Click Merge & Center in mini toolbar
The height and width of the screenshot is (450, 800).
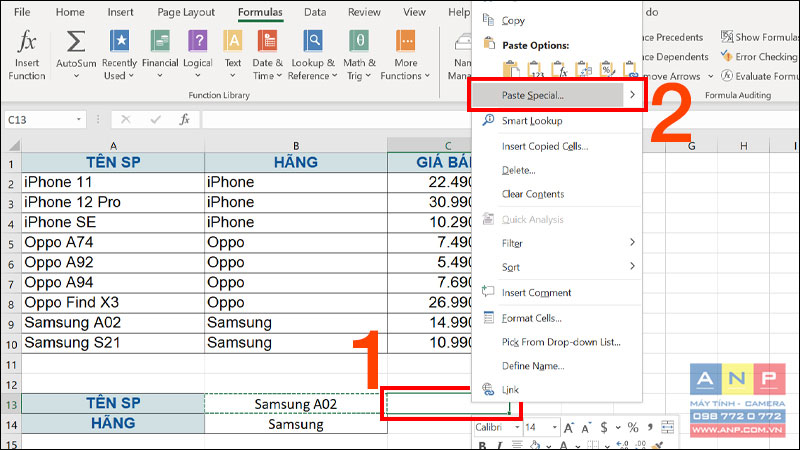point(667,428)
